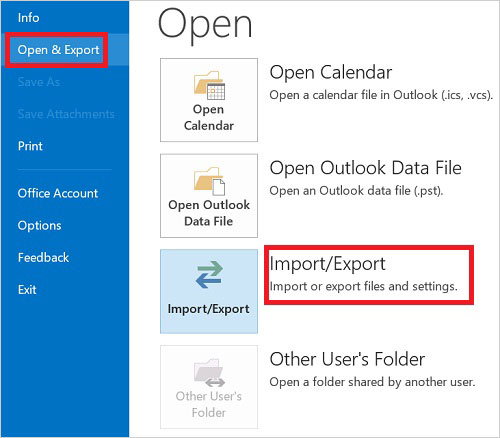Click the 'Open a calendar file in Outlook' description
The width and height of the screenshot is (500, 438).
click(x=381, y=95)
